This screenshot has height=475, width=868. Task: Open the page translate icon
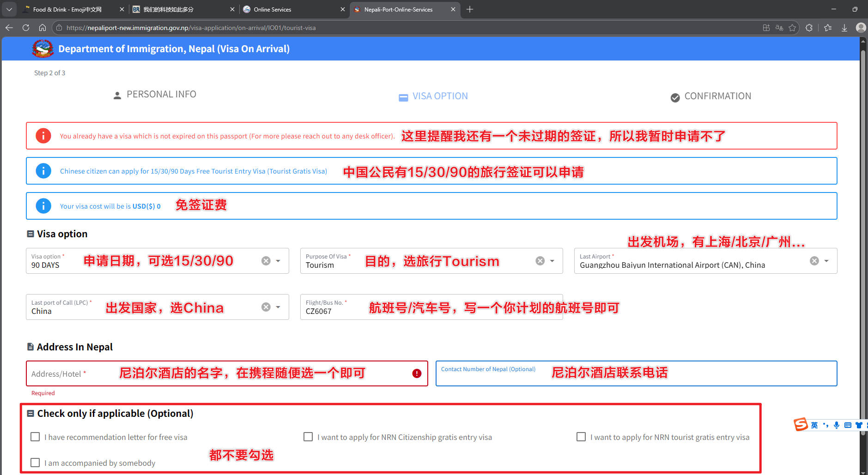pos(779,28)
